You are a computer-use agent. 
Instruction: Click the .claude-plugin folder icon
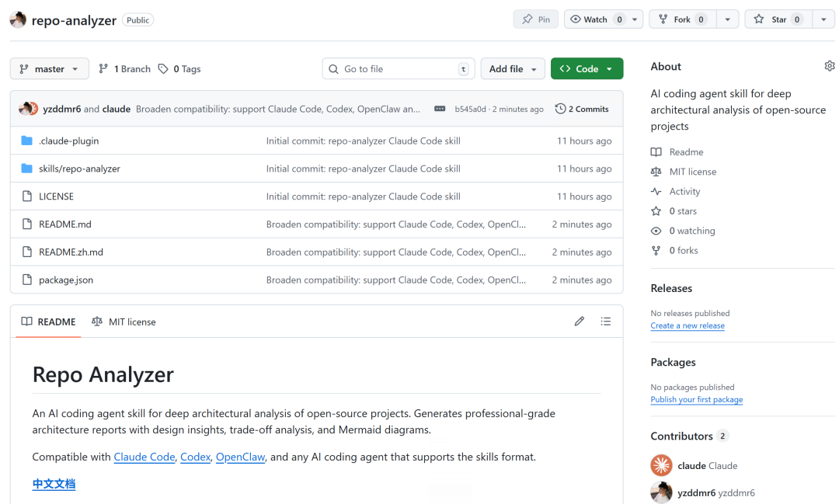click(x=26, y=141)
